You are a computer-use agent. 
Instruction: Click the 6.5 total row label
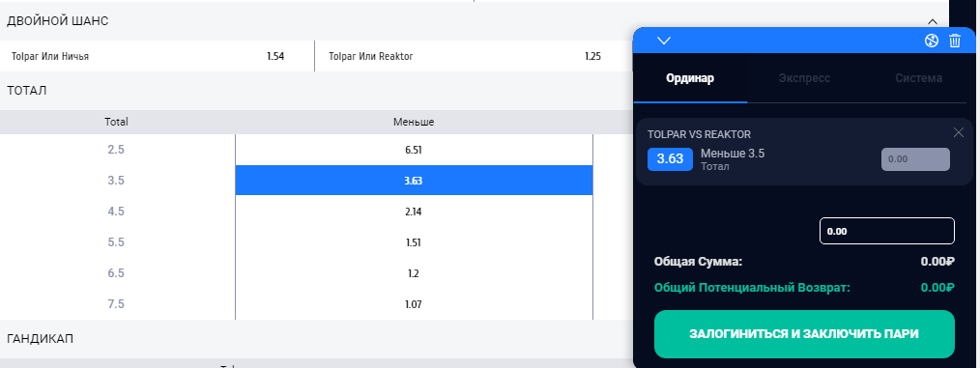(116, 273)
